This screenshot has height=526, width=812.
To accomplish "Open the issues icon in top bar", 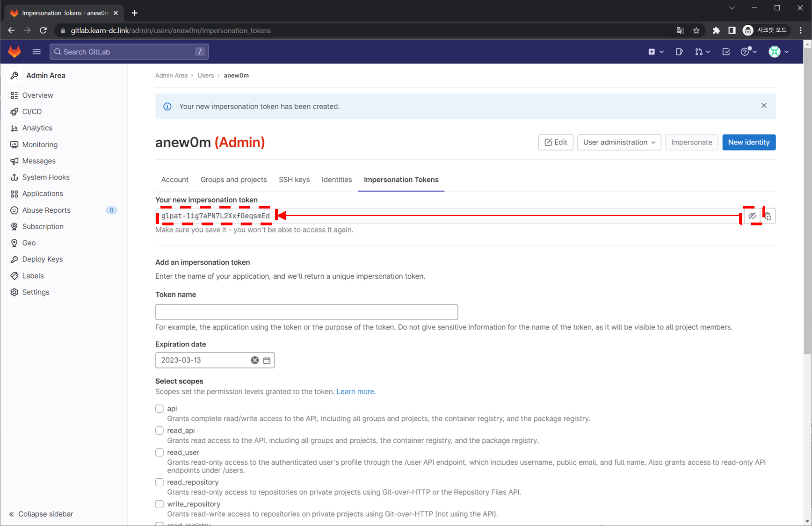I will point(679,52).
